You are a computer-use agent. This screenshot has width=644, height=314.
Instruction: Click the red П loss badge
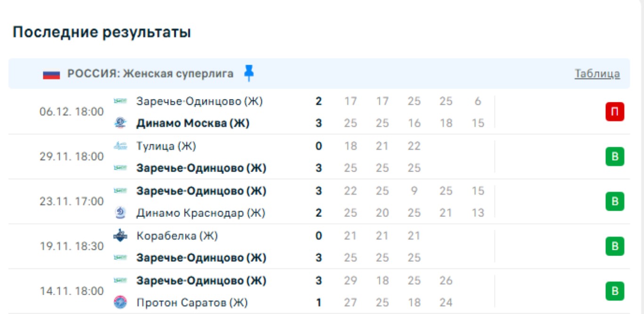[x=614, y=112]
